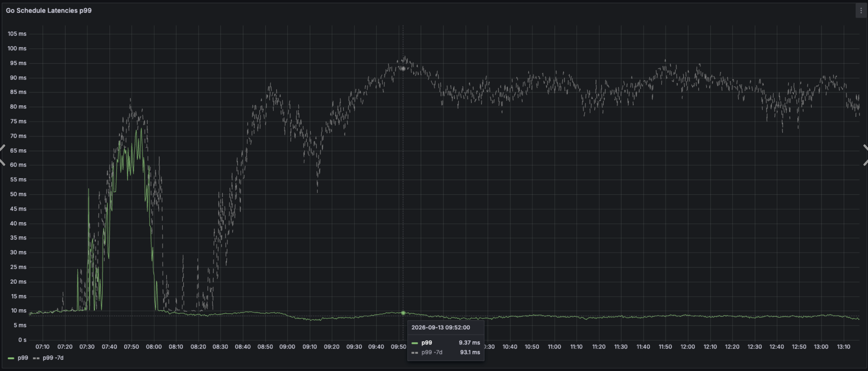Click the 25 ms y-axis label
The height and width of the screenshot is (371, 868).
[18, 267]
